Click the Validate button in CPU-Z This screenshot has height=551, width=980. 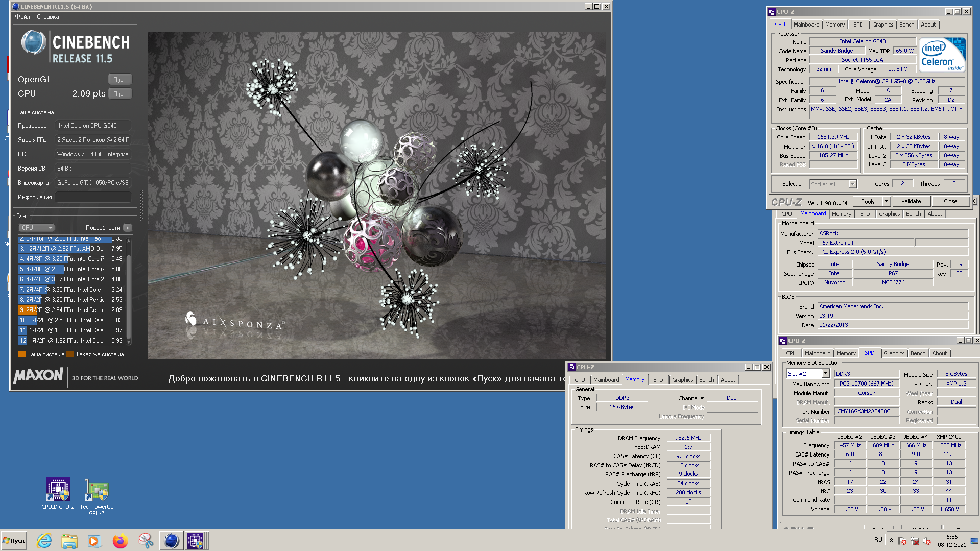(911, 201)
